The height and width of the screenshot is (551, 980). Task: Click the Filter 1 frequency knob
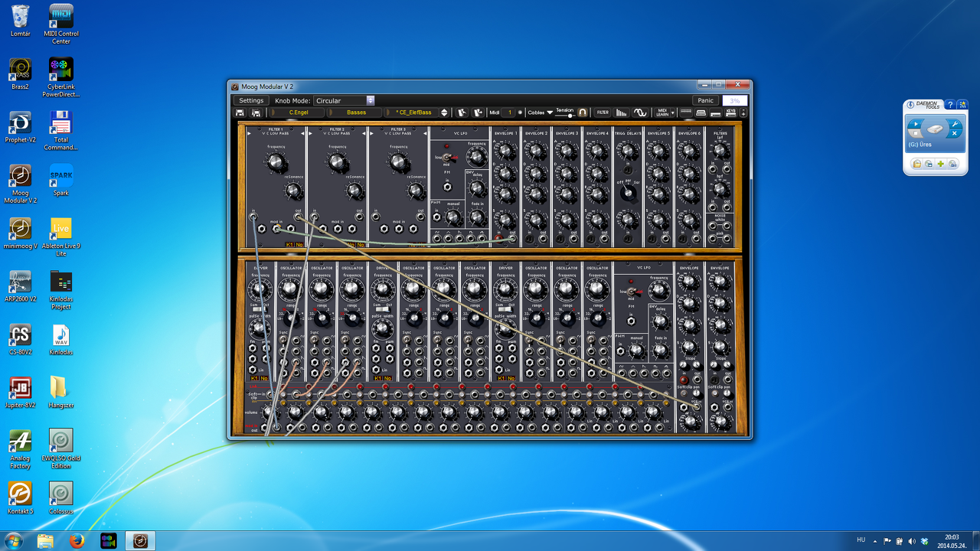click(274, 161)
